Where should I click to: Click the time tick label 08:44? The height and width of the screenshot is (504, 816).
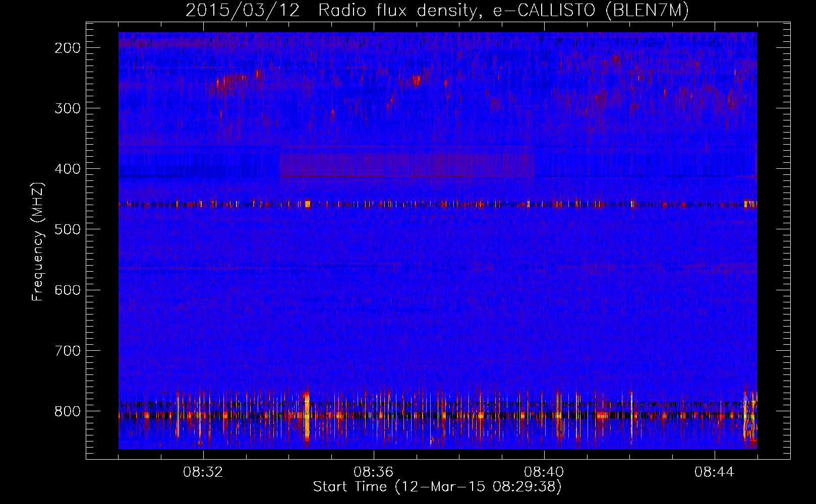(715, 472)
